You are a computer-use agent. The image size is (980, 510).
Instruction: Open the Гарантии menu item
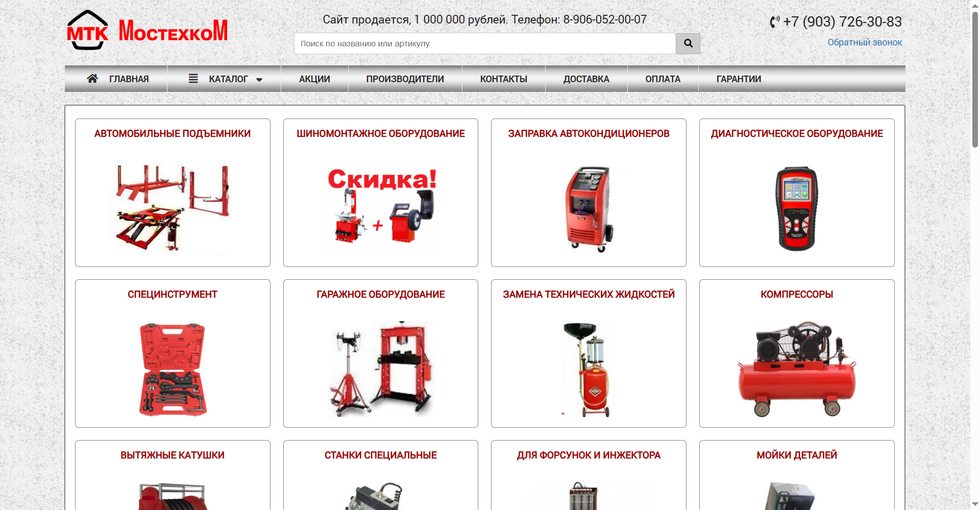738,79
